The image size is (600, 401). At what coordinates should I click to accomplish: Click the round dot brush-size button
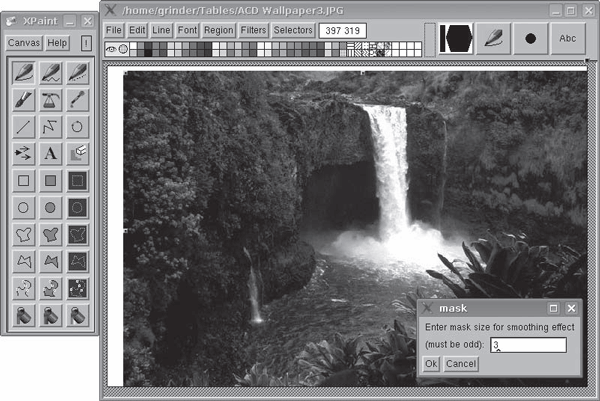530,38
